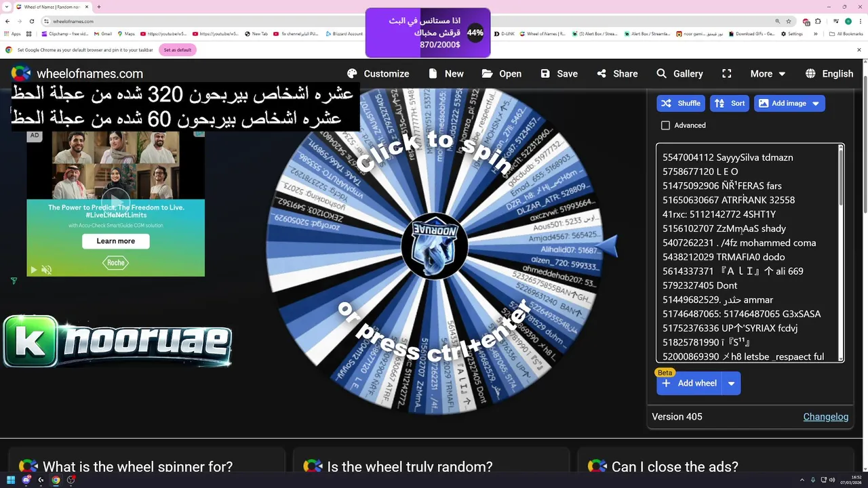Go back in browser history
This screenshot has height=488, width=868.
[x=7, y=21]
